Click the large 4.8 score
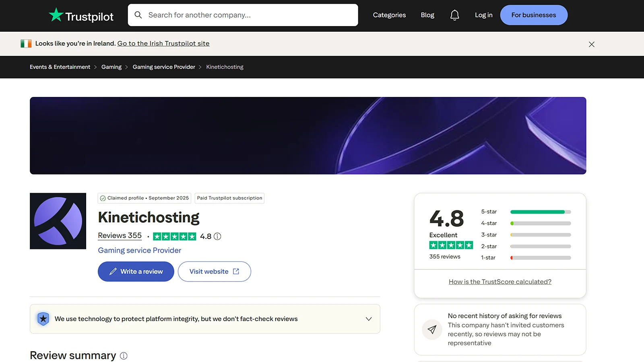This screenshot has height=362, width=644. point(446,218)
